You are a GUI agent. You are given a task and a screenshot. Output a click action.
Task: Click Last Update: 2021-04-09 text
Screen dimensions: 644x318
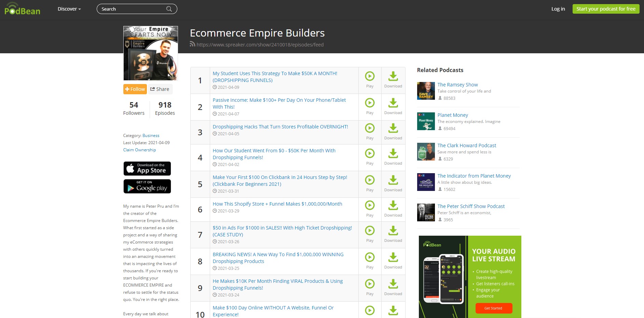tap(146, 143)
